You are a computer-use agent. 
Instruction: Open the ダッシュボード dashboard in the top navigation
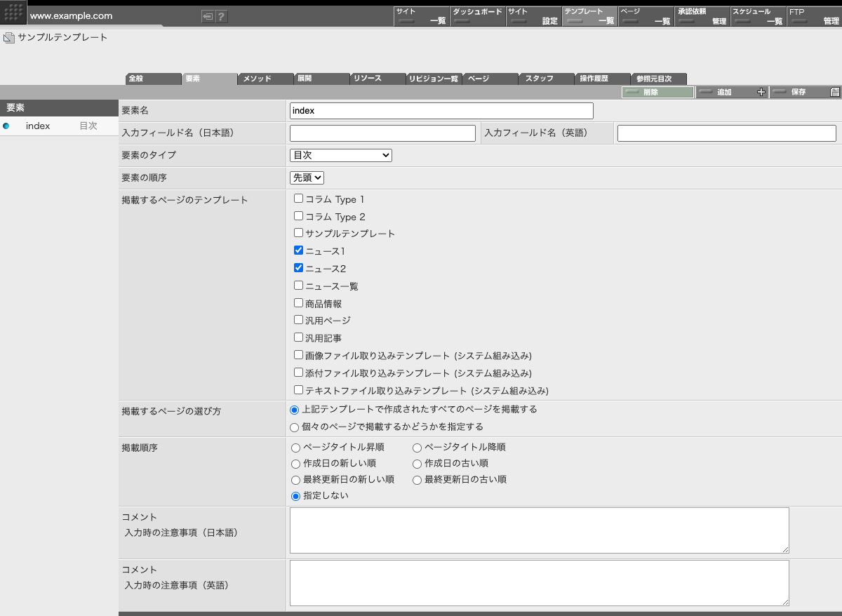(477, 16)
